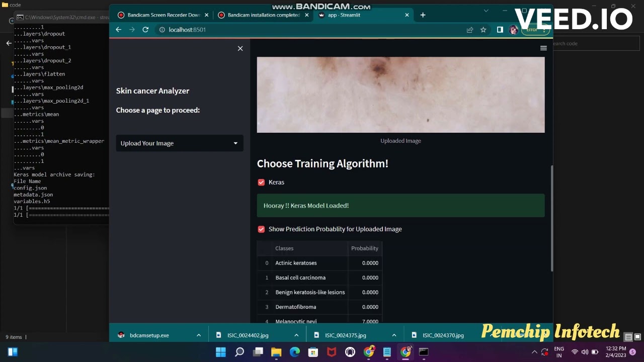Select the app · Streamlit tab

(x=362, y=15)
